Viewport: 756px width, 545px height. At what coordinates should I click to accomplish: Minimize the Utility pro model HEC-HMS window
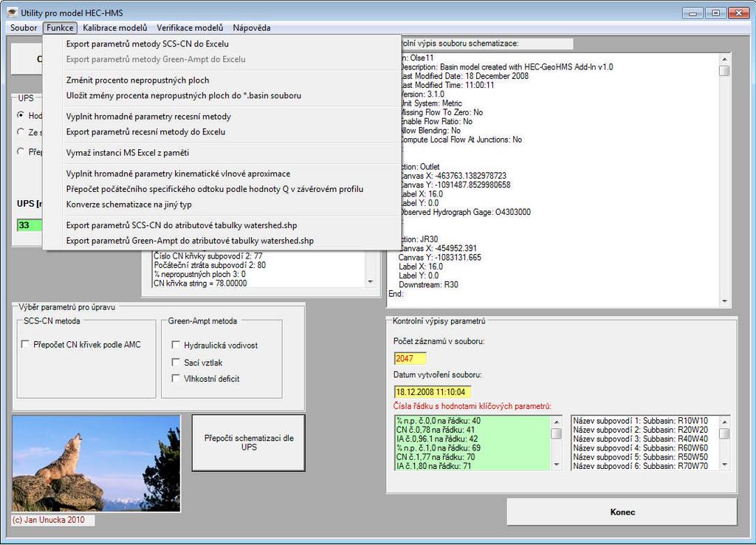[693, 13]
